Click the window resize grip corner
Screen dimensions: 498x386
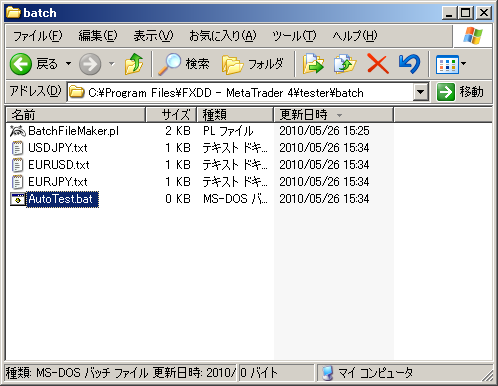487,375
